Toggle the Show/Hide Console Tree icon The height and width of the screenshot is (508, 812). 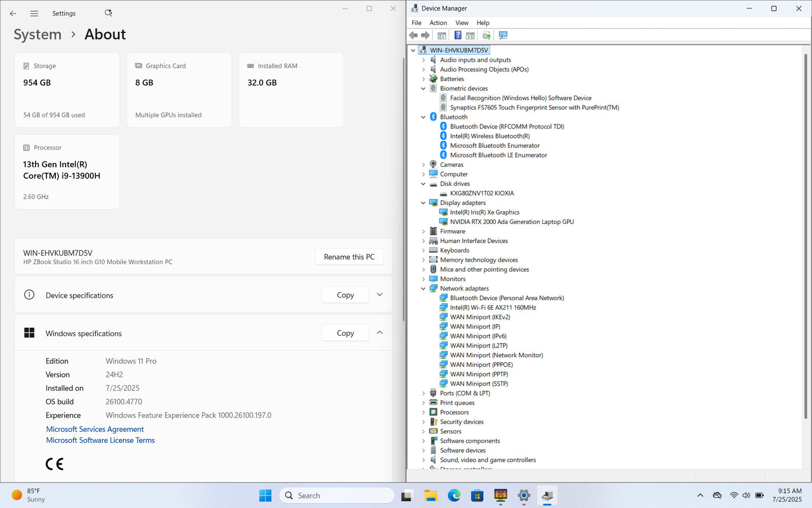click(x=442, y=36)
